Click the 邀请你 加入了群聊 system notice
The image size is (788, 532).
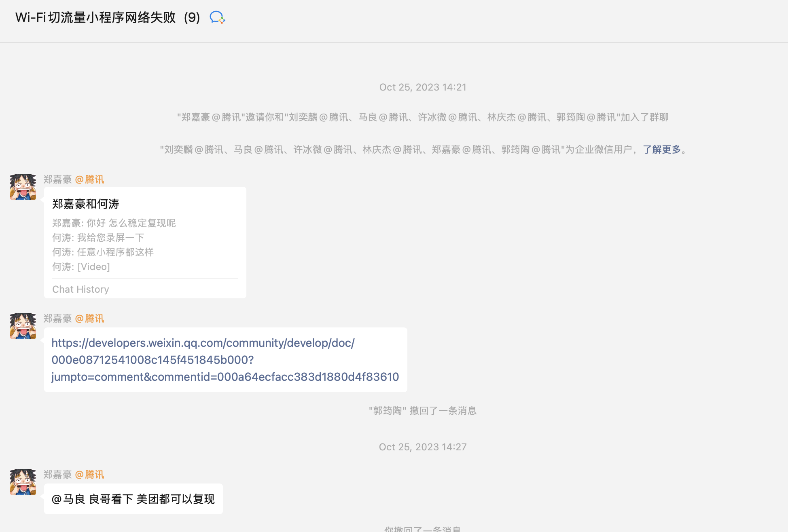pos(423,117)
